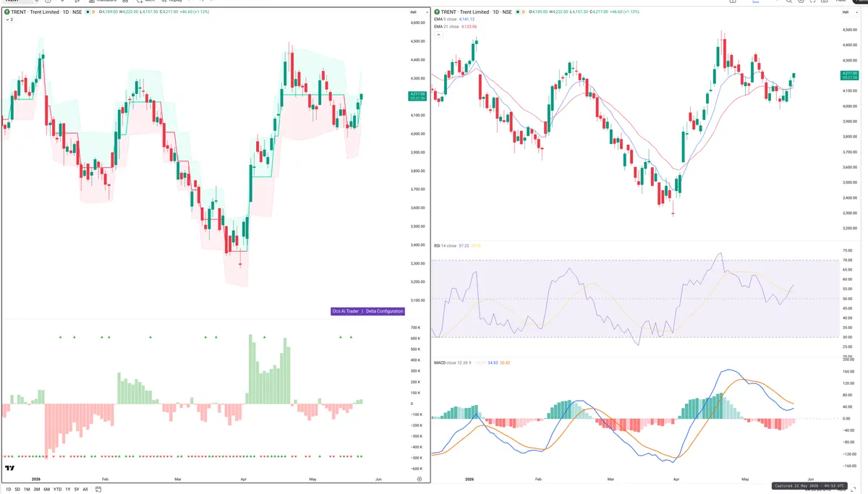Switch to the YTD time range
Viewport: 868px width, 494px height.
click(57, 489)
